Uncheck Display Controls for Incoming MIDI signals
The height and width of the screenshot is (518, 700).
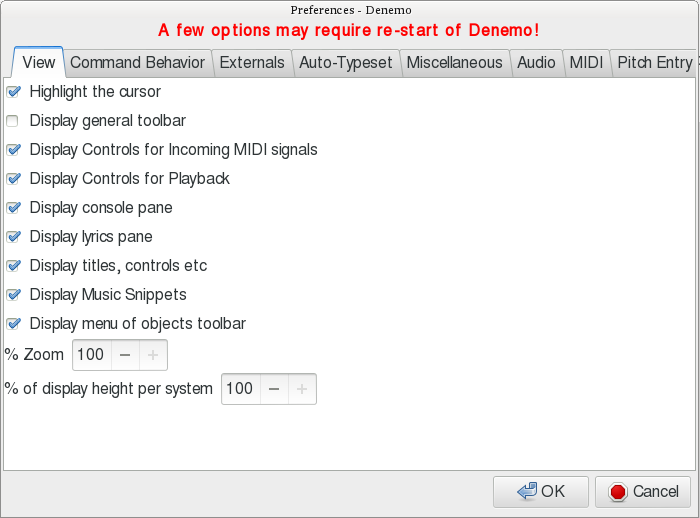(x=13, y=150)
